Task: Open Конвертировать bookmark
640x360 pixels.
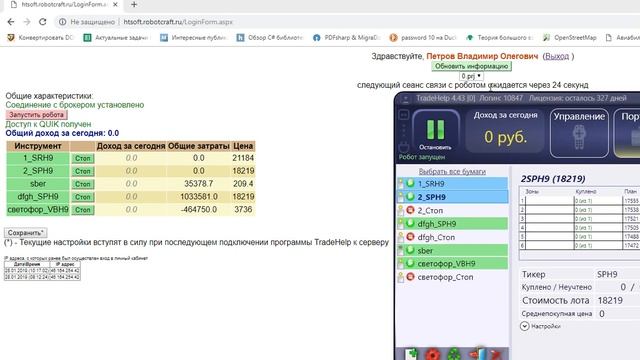Action: [40, 38]
